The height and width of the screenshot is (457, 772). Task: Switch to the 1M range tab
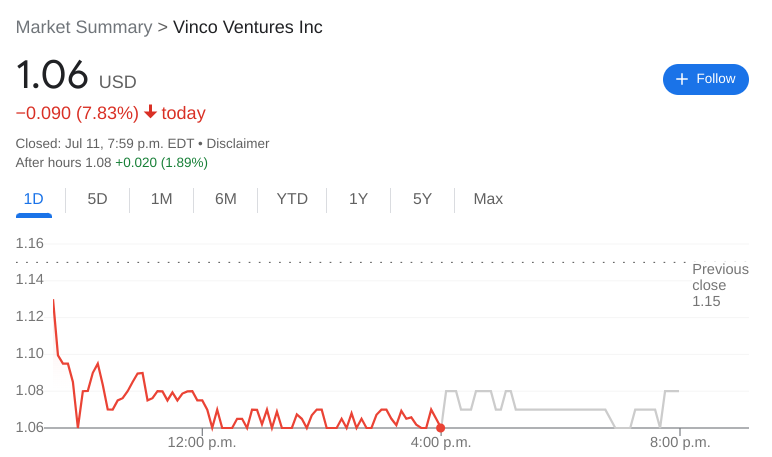click(x=161, y=199)
